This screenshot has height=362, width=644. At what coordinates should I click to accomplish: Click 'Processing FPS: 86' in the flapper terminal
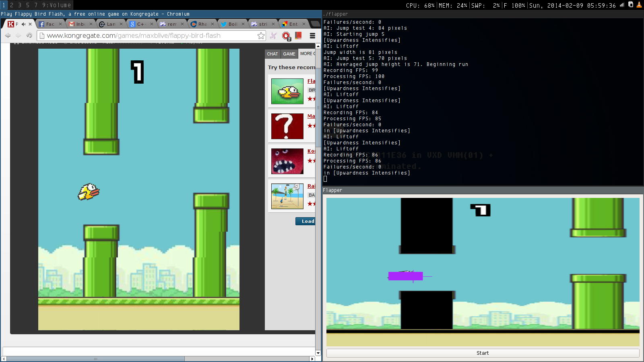(352, 161)
